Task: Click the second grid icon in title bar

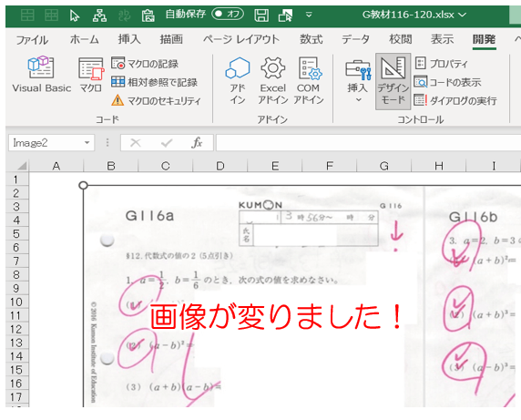Action: tap(52, 15)
